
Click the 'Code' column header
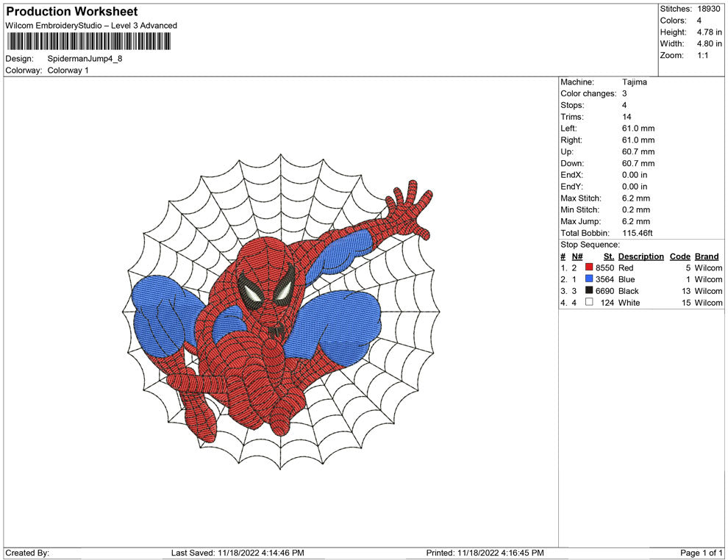click(679, 256)
